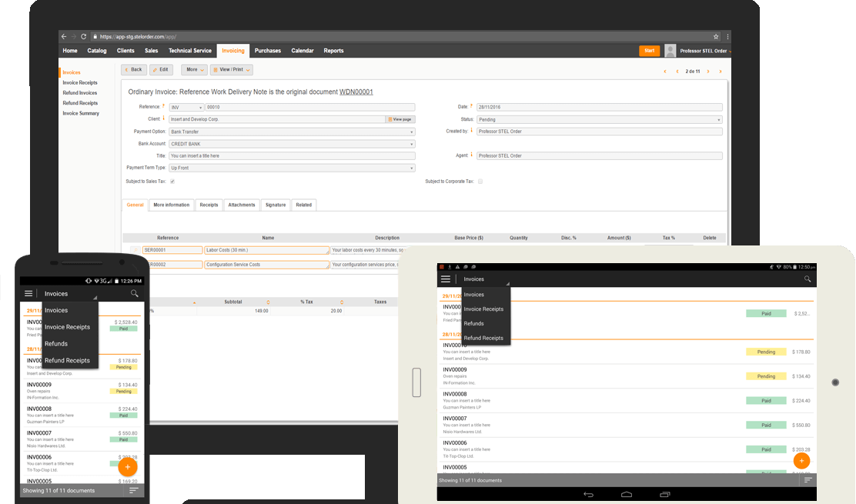
Task: Click View page button for client
Action: click(x=401, y=119)
